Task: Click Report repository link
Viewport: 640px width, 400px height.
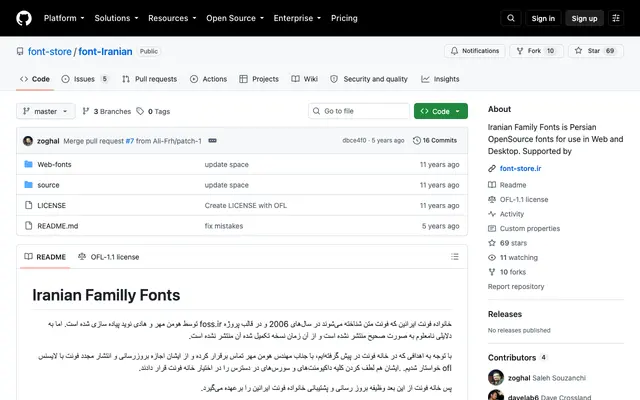Action: pos(516,287)
